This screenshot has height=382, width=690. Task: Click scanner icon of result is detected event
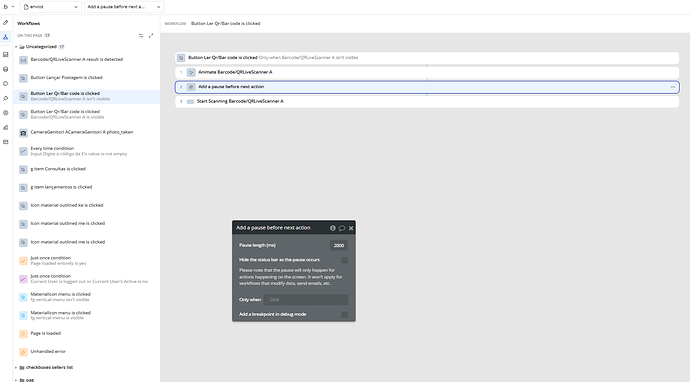click(23, 60)
